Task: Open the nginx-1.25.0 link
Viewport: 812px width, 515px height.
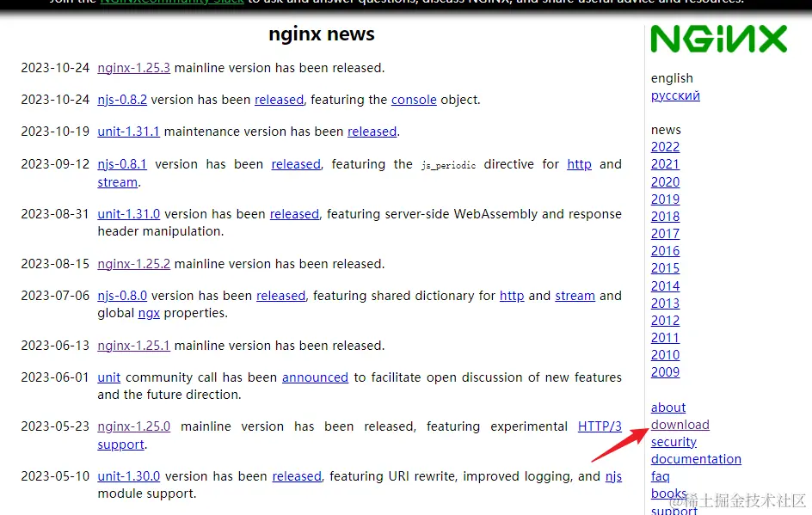Action: pos(133,426)
